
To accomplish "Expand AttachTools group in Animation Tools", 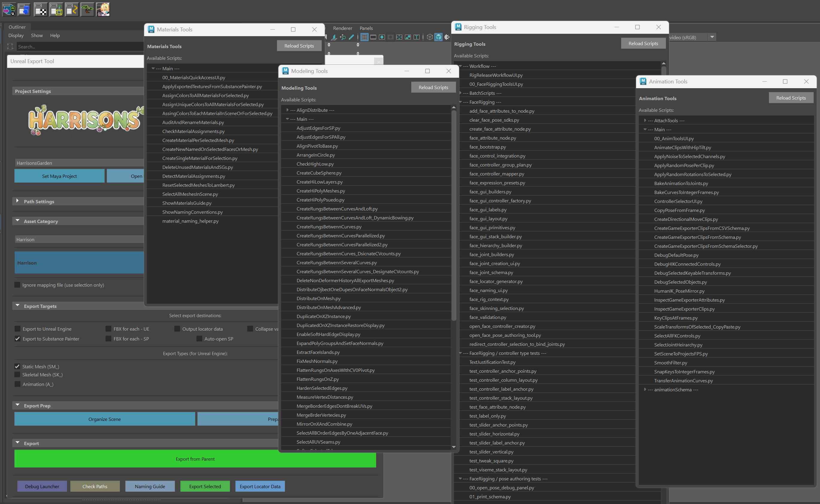I will pos(645,120).
